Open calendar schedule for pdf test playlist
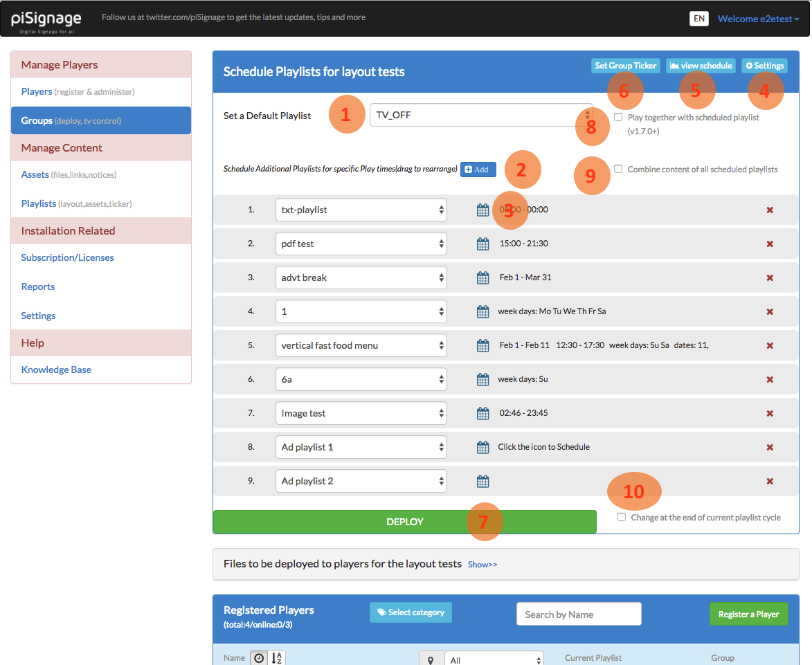The height and width of the screenshot is (665, 812). [x=483, y=244]
